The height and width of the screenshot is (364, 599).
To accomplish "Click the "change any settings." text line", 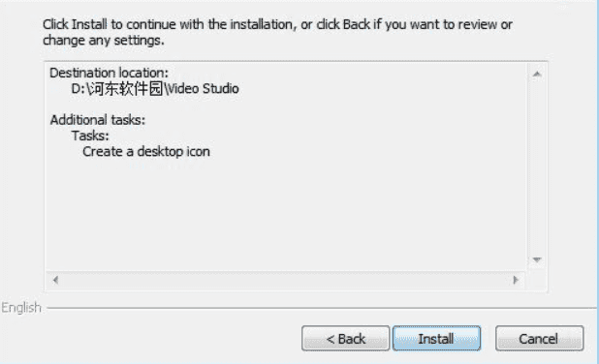I will tap(104, 40).
